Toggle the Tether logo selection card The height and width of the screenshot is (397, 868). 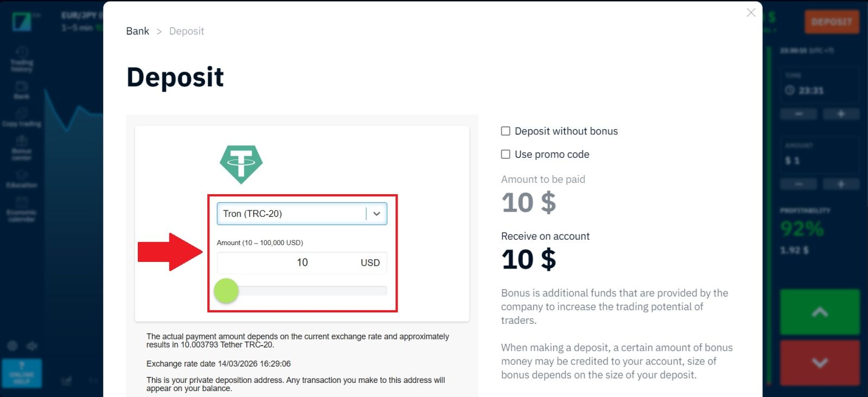(x=241, y=164)
